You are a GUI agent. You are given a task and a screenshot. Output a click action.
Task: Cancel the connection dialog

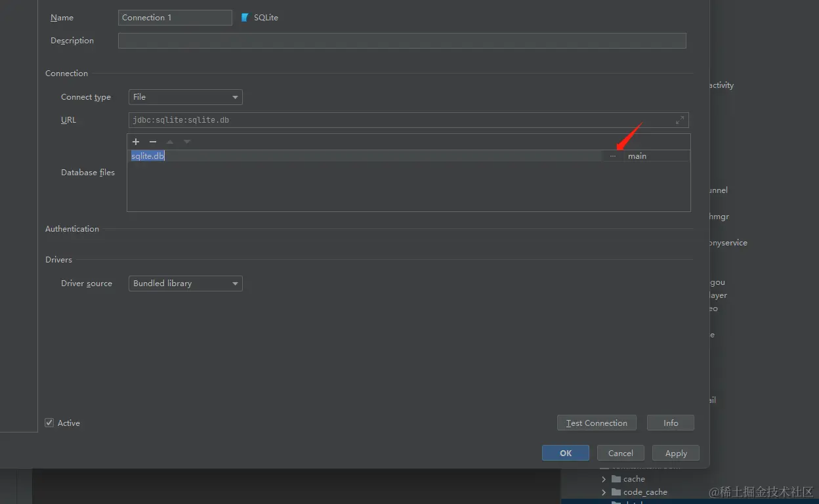click(621, 453)
